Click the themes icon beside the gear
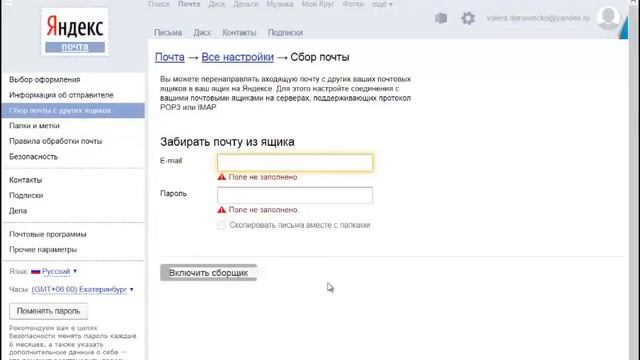This screenshot has width=640, height=360. (441, 18)
